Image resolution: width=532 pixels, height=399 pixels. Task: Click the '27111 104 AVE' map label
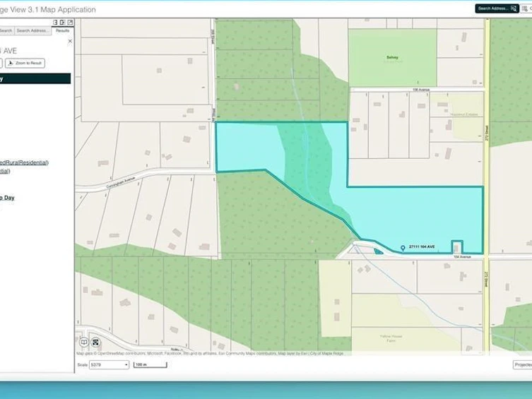point(422,246)
